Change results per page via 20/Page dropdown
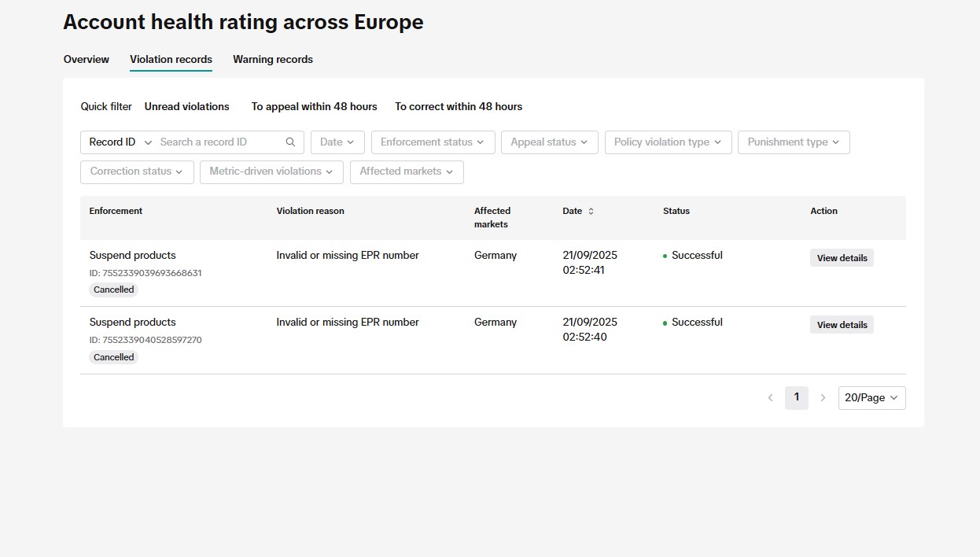 click(871, 398)
